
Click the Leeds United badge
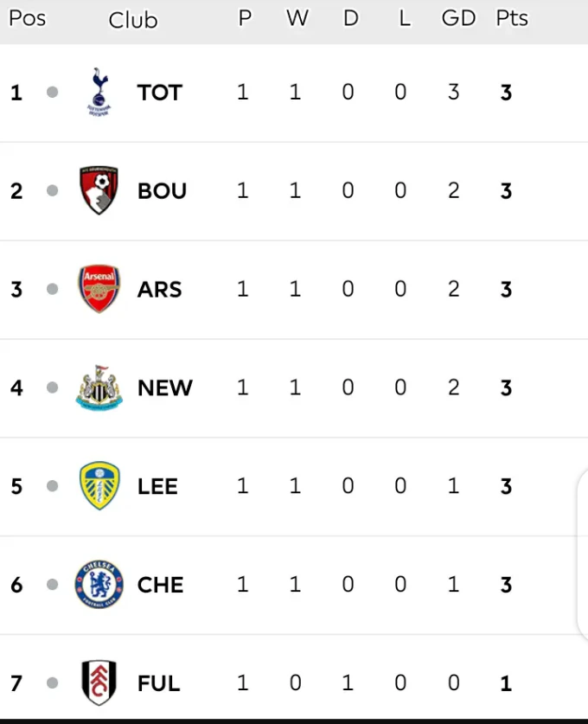click(x=99, y=486)
